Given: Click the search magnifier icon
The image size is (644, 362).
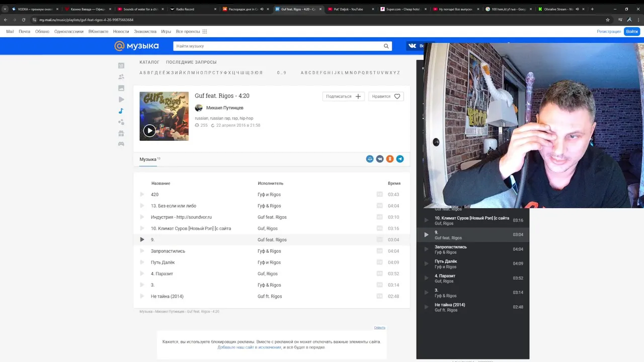Looking at the screenshot, I should pos(386,46).
